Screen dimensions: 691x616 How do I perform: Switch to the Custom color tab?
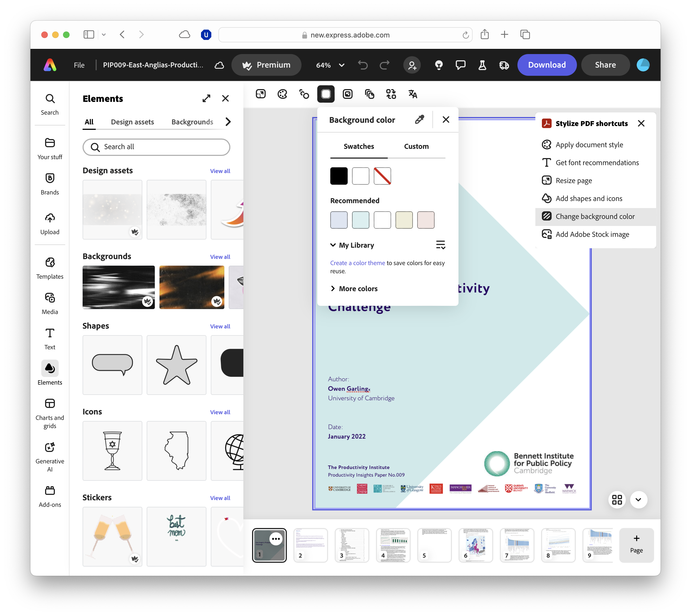tap(416, 146)
